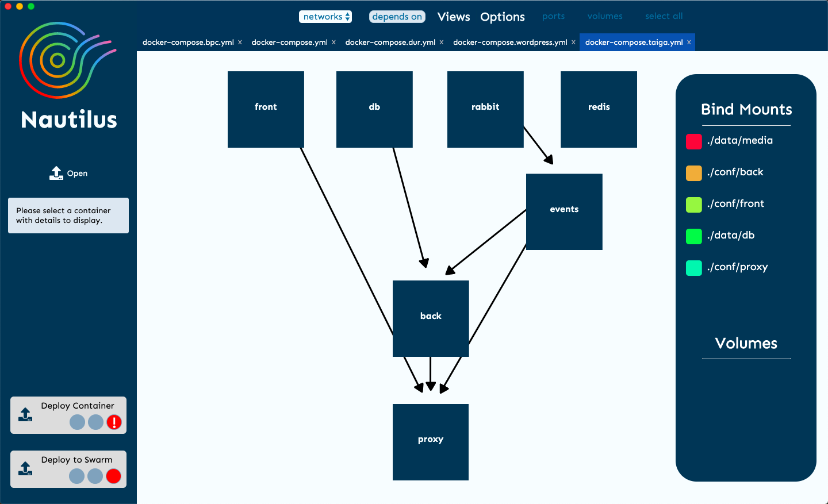Switch to docker-compose.wordpress.yml tab
The image size is (828, 504).
pyautogui.click(x=510, y=43)
